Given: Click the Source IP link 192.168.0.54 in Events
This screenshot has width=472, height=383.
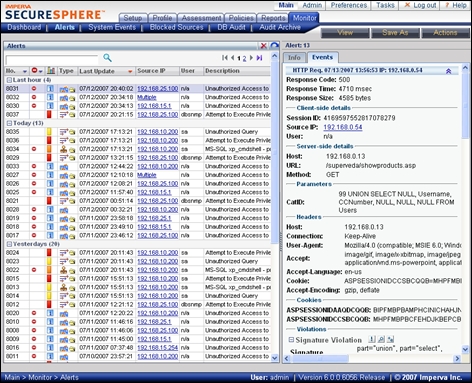Looking at the screenshot, I should pos(343,127).
